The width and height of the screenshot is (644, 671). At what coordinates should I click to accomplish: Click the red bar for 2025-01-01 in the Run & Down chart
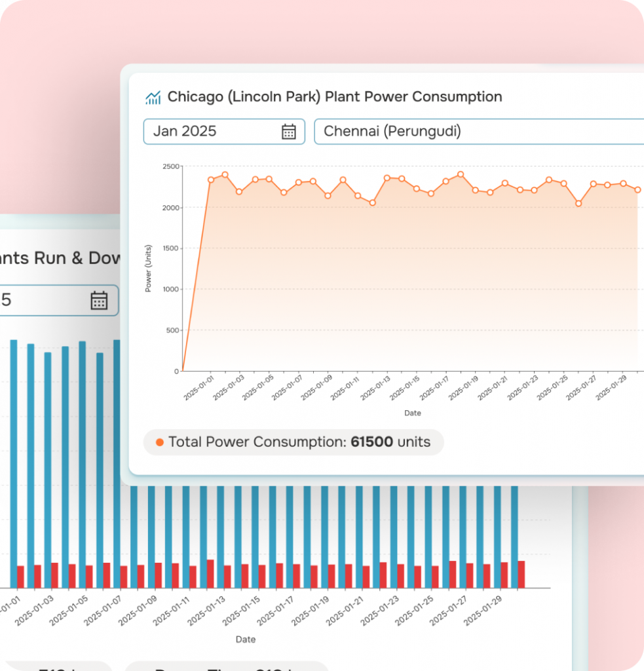tap(20, 577)
